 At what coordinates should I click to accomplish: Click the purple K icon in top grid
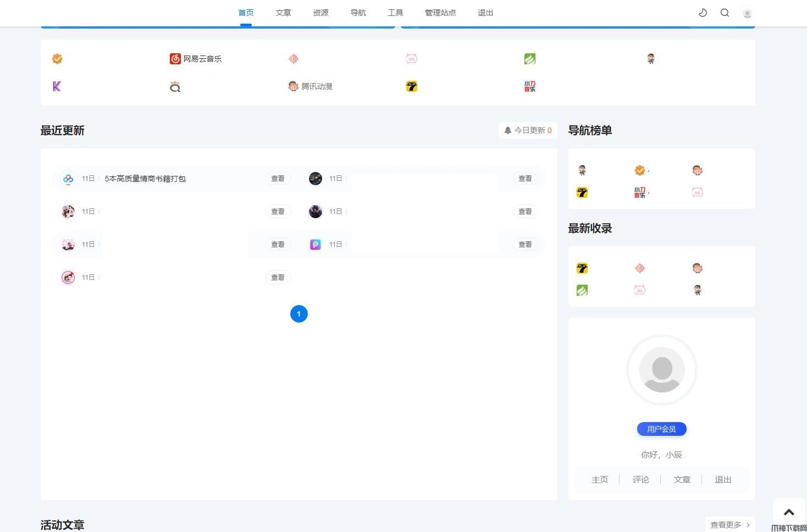(x=57, y=86)
